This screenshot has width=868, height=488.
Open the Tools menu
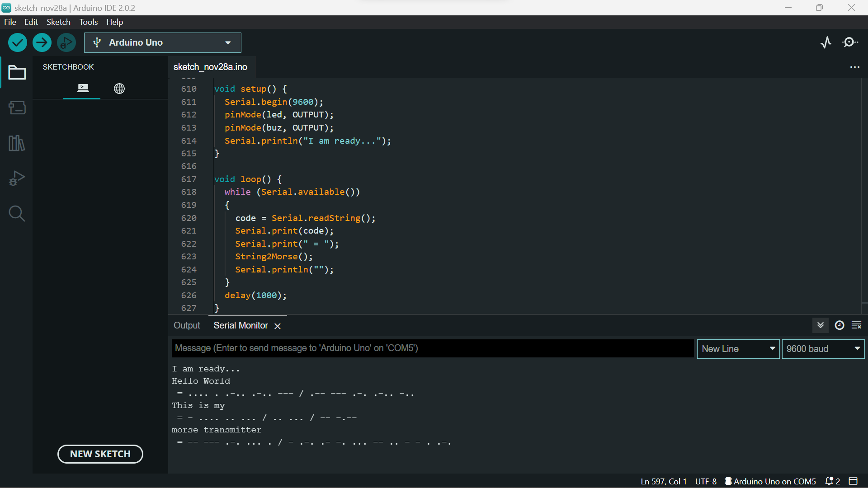89,22
